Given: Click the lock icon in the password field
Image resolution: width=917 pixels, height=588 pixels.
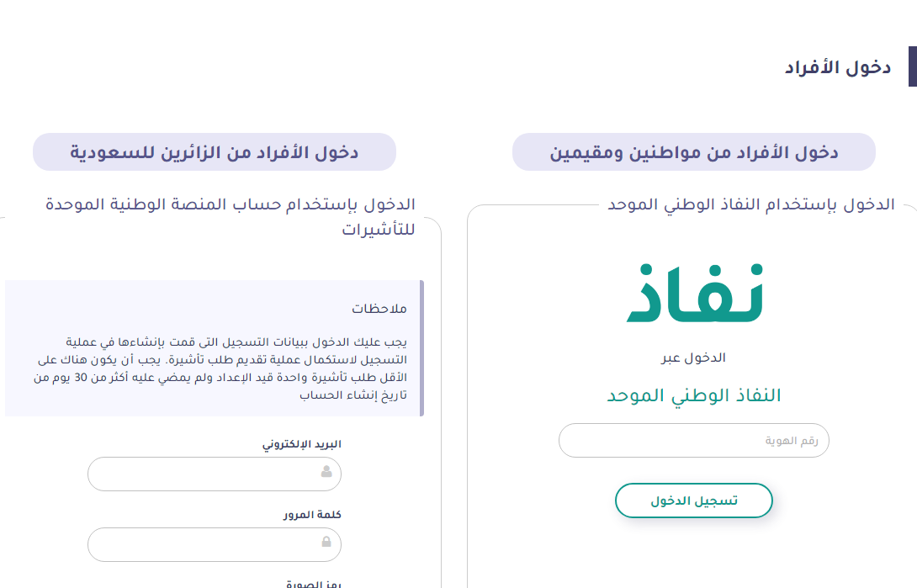Looking at the screenshot, I should (326, 543).
